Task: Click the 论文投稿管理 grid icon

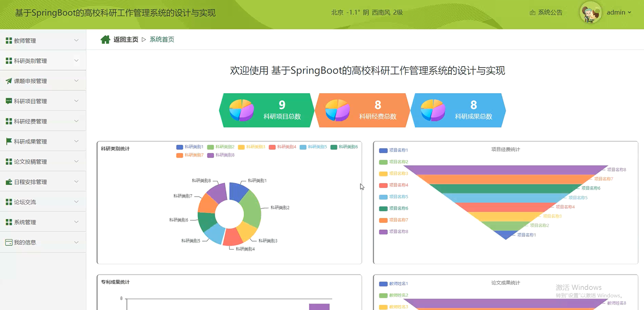Action: [9, 162]
